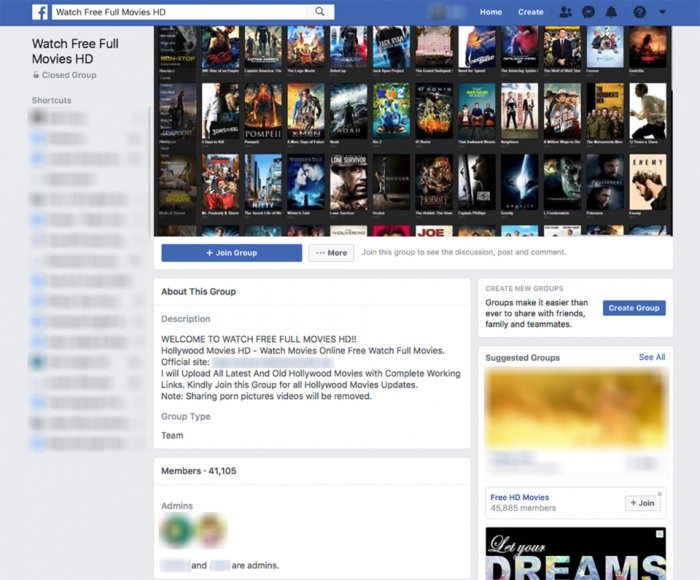Viewport: 700px width, 580px height.
Task: Click the Hobbit movie poster
Action: (434, 182)
